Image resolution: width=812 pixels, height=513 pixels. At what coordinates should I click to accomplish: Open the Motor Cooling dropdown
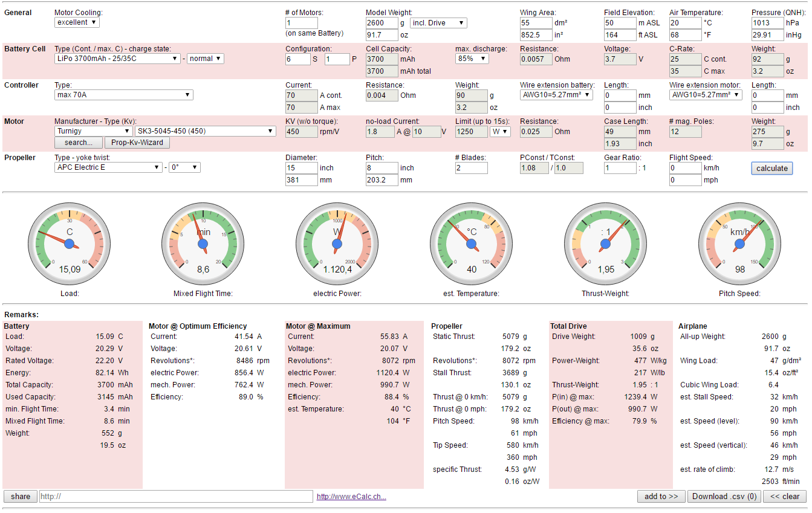coord(77,22)
